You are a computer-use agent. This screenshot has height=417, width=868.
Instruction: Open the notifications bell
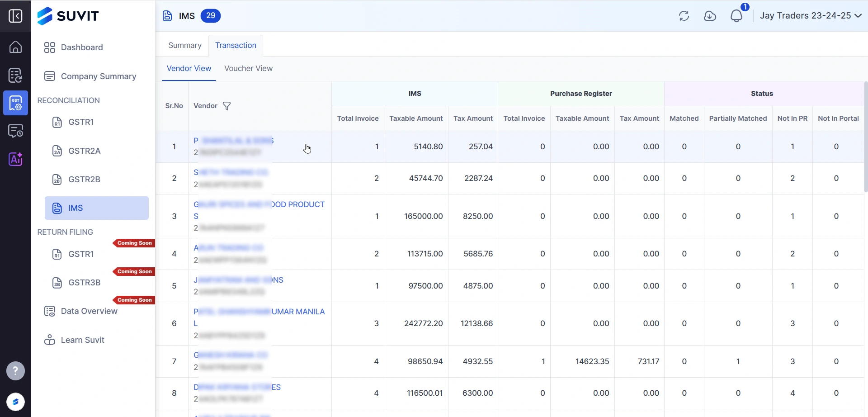[736, 16]
